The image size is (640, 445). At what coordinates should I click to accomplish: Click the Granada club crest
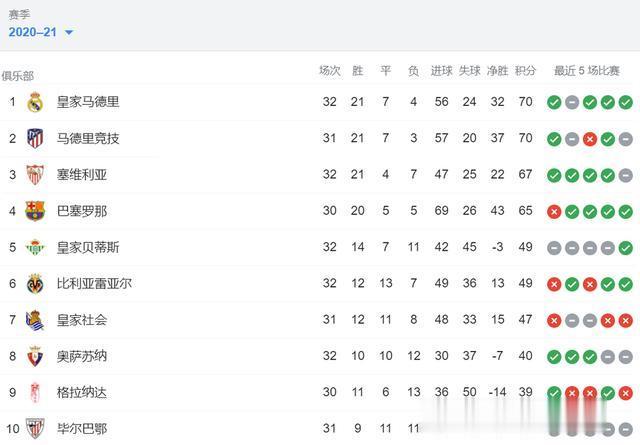coord(35,392)
